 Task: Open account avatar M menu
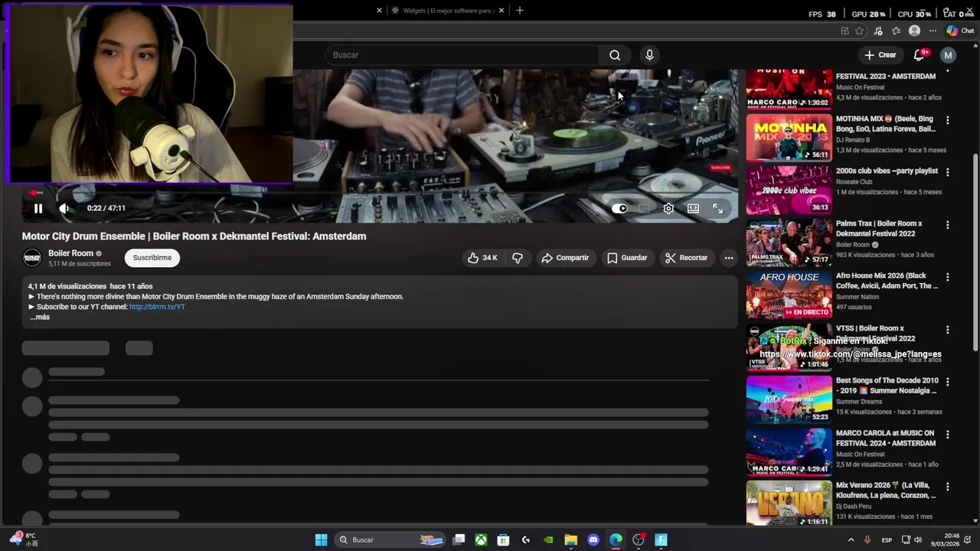tap(948, 55)
